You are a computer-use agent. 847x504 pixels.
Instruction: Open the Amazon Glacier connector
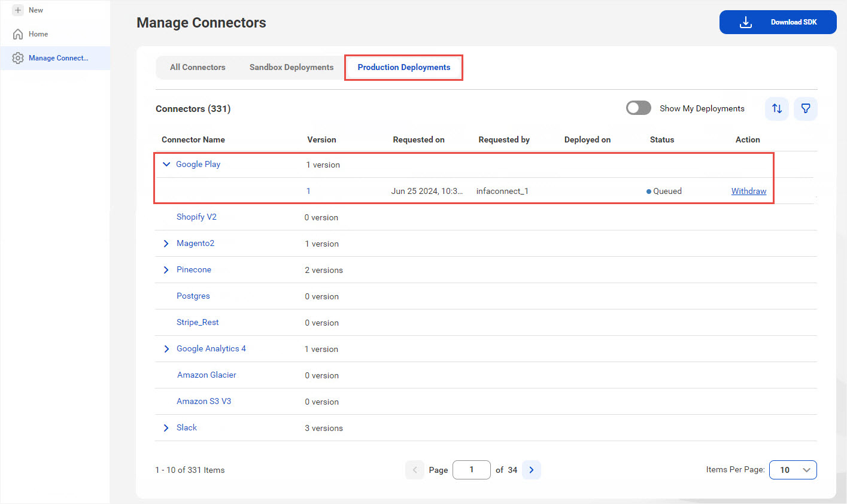(x=207, y=375)
